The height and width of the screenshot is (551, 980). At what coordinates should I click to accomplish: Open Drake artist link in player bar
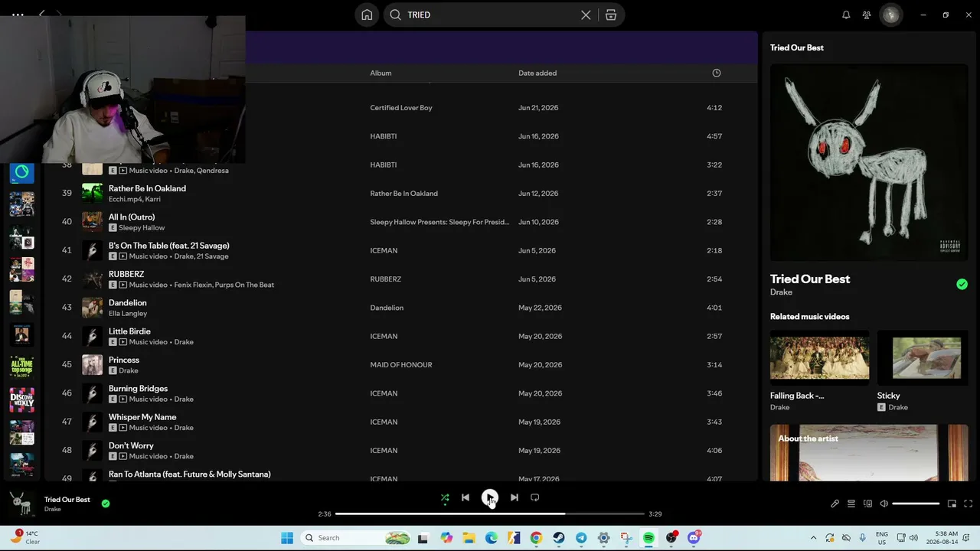click(x=53, y=510)
